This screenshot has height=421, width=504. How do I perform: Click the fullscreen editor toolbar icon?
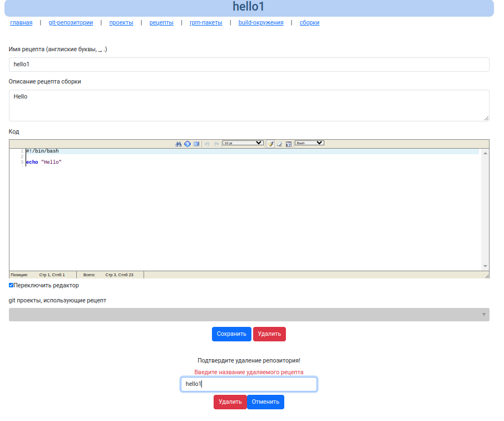click(x=196, y=144)
